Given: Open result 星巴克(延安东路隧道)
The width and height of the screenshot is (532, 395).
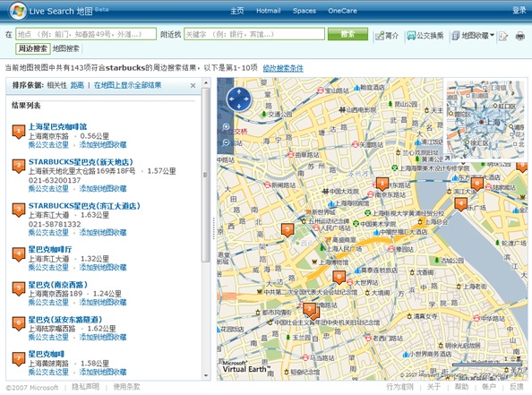Looking at the screenshot, I should (65, 320).
